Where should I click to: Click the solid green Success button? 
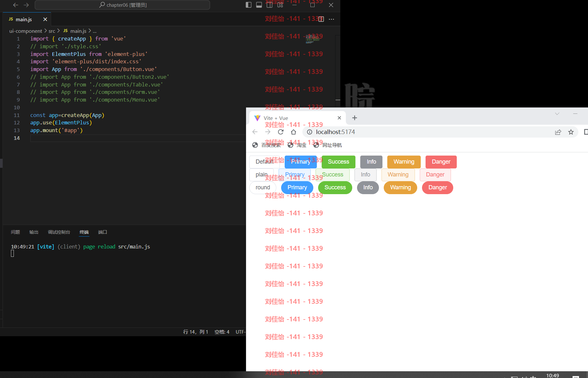[x=338, y=162]
